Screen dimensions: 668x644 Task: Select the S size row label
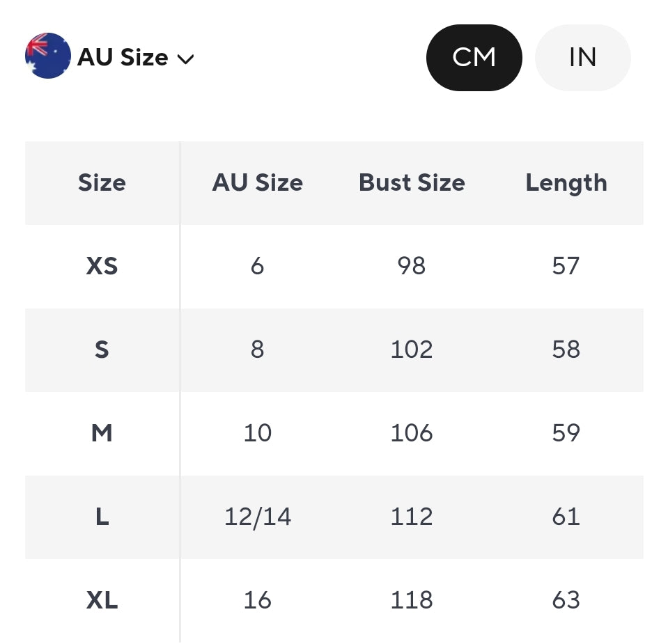102,350
